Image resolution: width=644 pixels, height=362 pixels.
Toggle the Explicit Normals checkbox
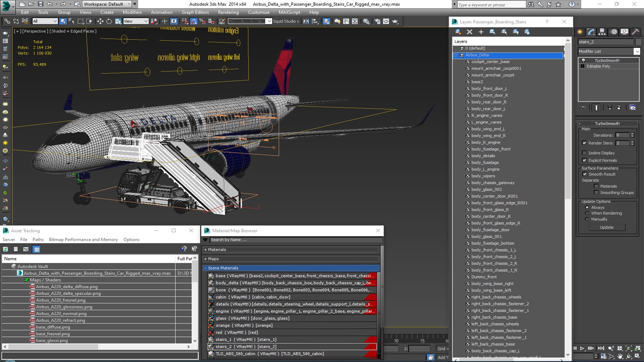[x=584, y=160]
